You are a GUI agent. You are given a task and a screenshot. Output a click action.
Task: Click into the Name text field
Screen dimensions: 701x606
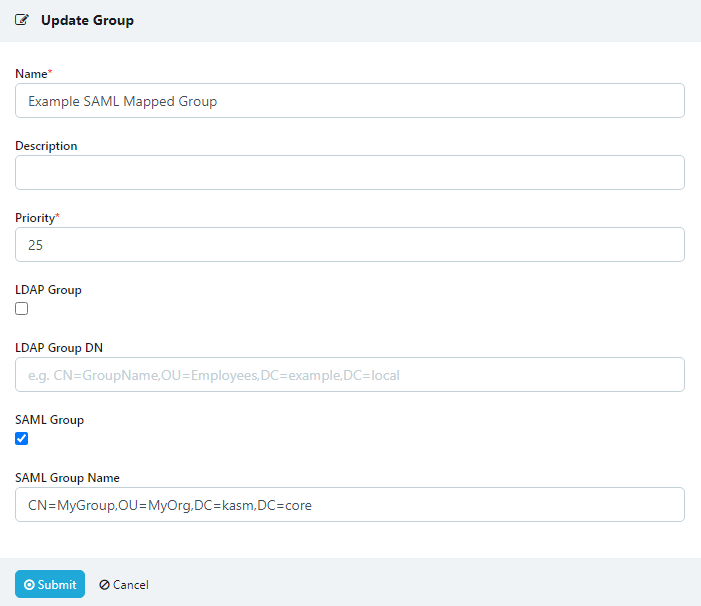(x=350, y=101)
